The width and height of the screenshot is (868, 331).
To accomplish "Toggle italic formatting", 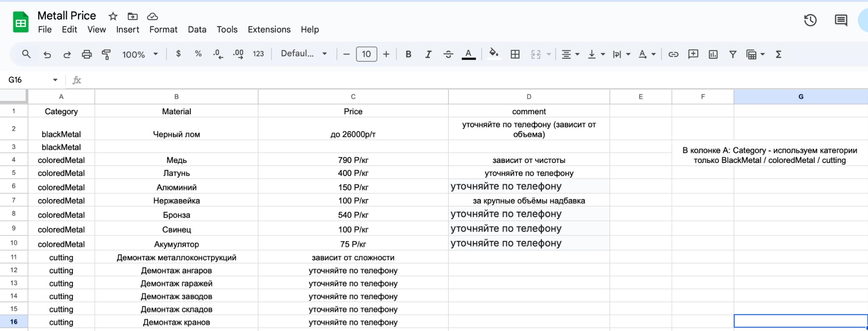I will pyautogui.click(x=428, y=54).
